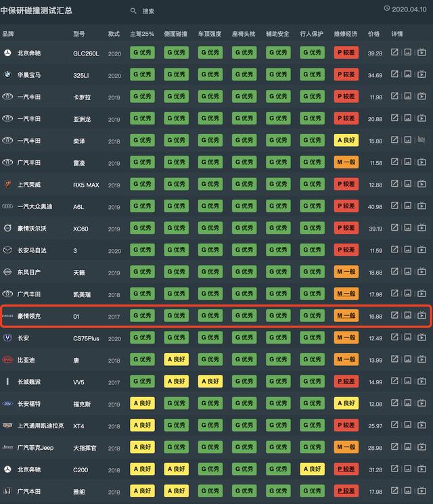Image resolution: width=433 pixels, height=504 pixels.
Task: Click the price 40.98 for A6L
Action: (375, 207)
